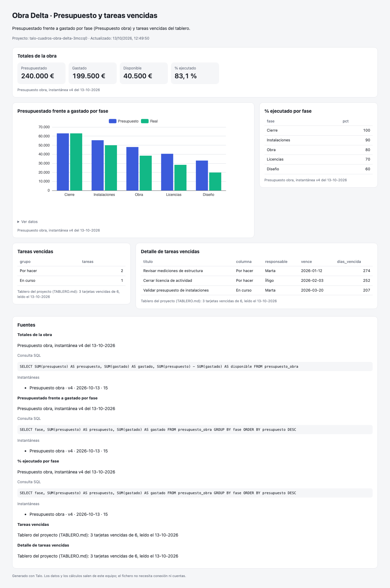Click the 'columna' column header
The height and width of the screenshot is (588, 390).
click(244, 262)
